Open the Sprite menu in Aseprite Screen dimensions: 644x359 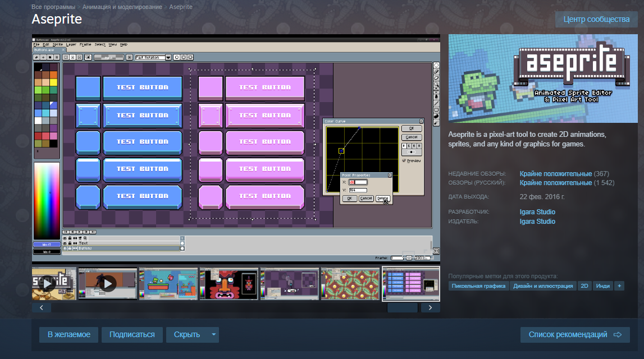58,44
